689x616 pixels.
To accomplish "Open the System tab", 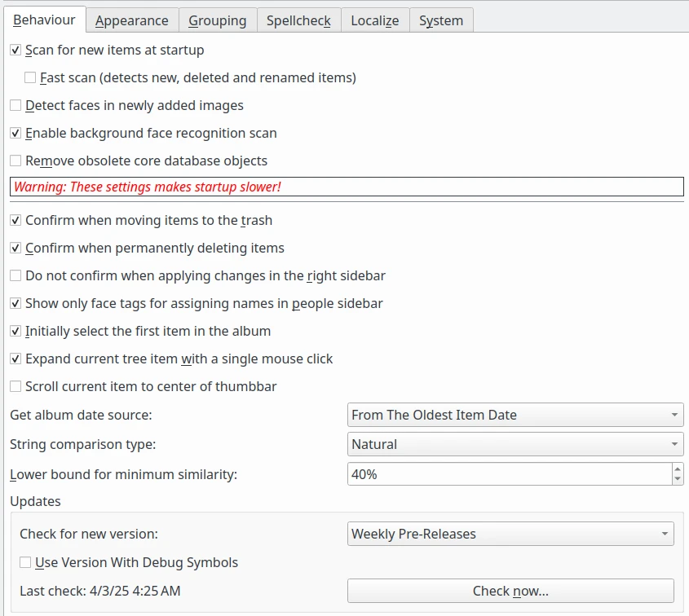I will point(440,20).
